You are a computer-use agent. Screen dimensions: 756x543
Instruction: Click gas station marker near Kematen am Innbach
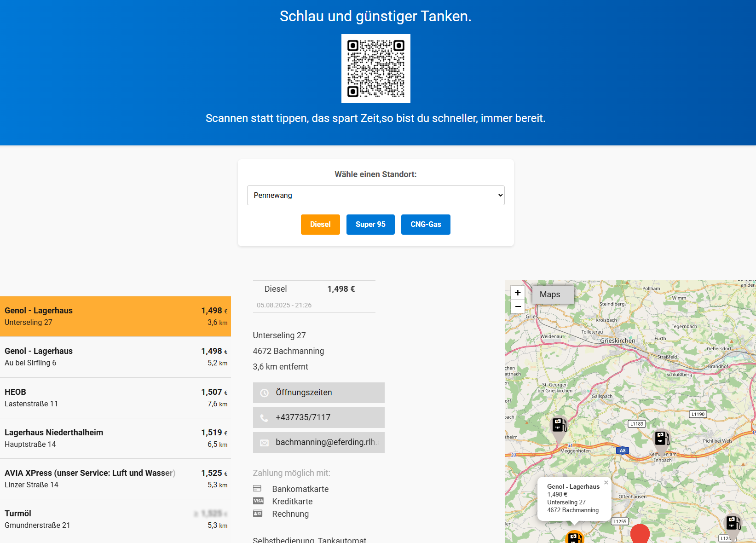tap(662, 438)
